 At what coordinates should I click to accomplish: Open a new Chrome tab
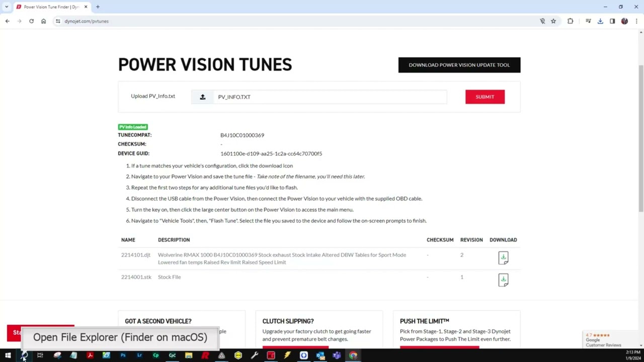pos(98,7)
